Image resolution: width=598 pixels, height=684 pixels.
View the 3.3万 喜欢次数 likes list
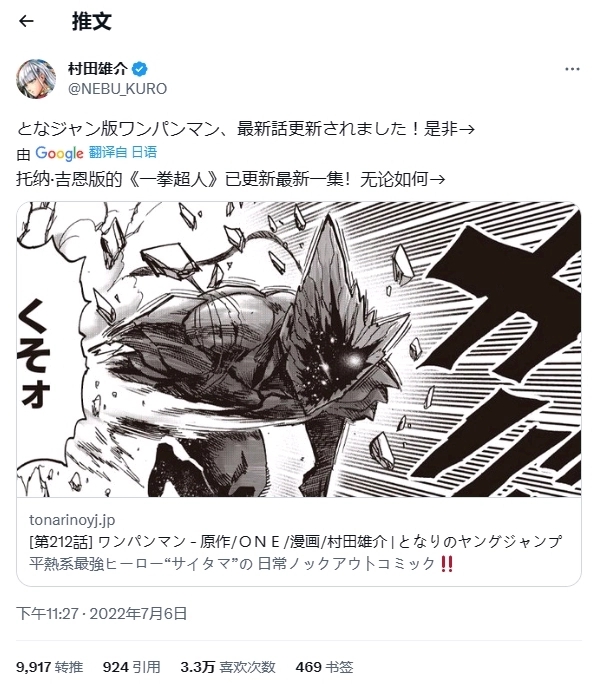coord(228,667)
